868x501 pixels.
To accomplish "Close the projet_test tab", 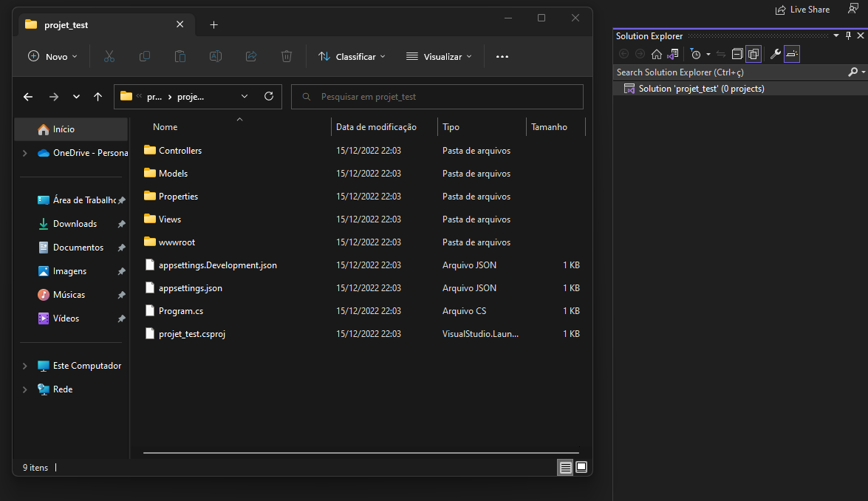I will [x=180, y=24].
